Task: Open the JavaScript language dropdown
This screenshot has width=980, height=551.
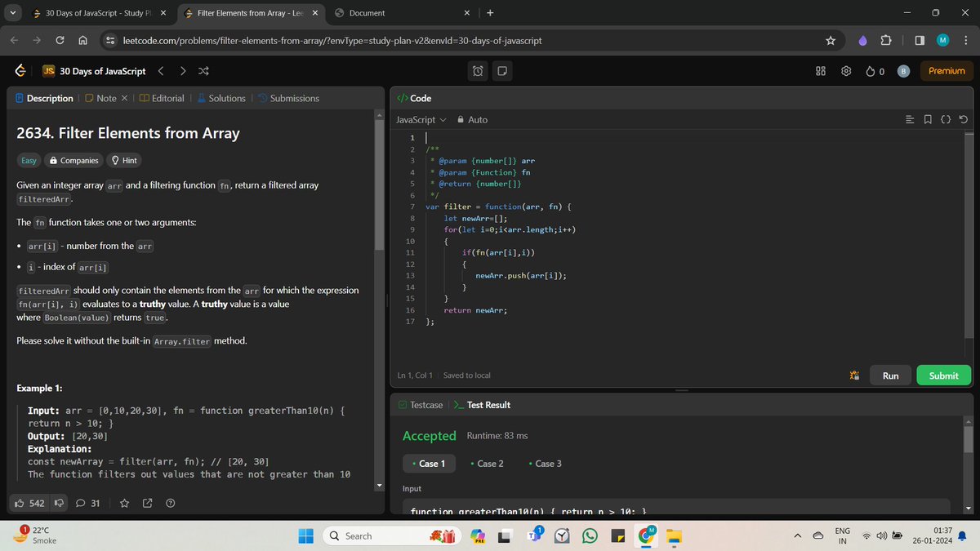Action: click(420, 119)
